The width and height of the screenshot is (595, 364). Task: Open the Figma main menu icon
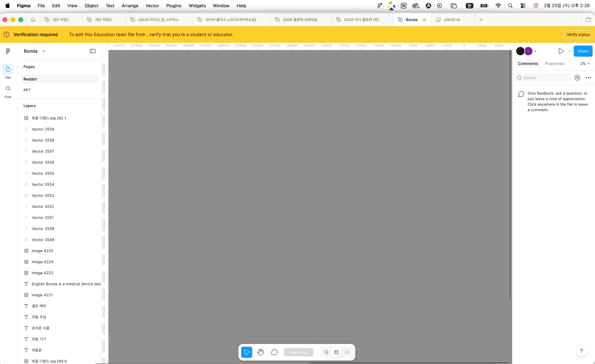tap(8, 51)
